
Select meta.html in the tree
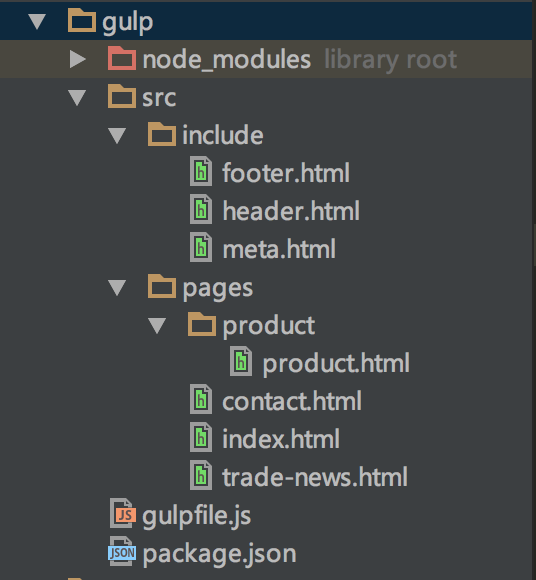[x=279, y=249]
